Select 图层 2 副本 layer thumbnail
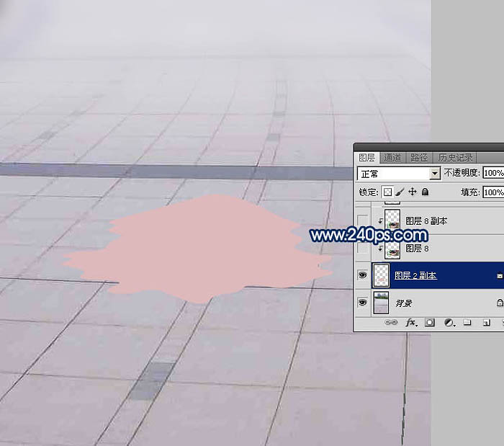This screenshot has height=446, width=504. pyautogui.click(x=382, y=275)
